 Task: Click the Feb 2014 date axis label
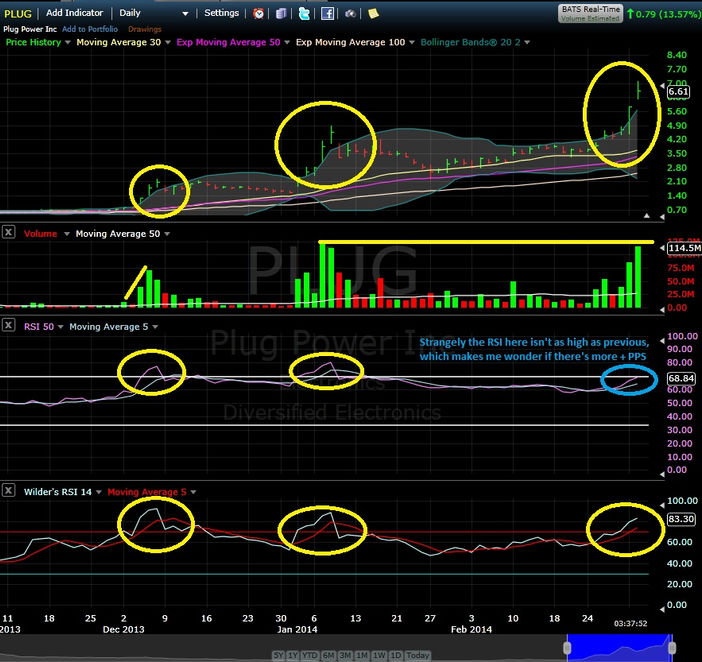click(471, 629)
